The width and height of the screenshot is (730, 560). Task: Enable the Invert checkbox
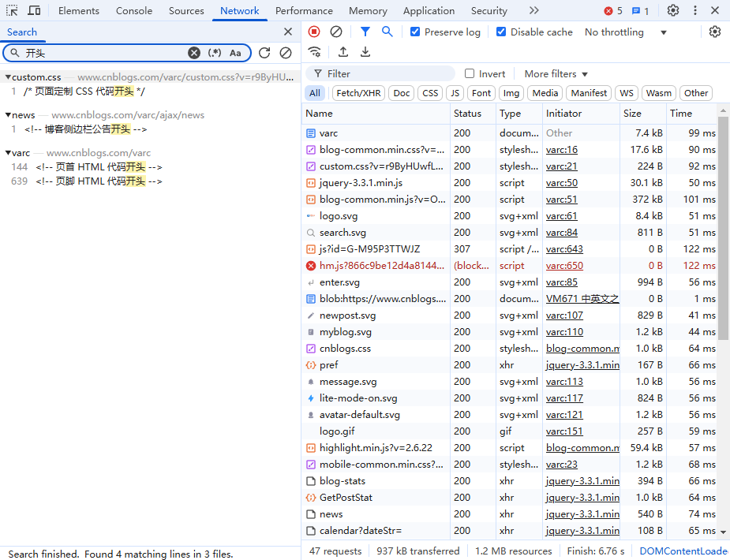pyautogui.click(x=470, y=73)
